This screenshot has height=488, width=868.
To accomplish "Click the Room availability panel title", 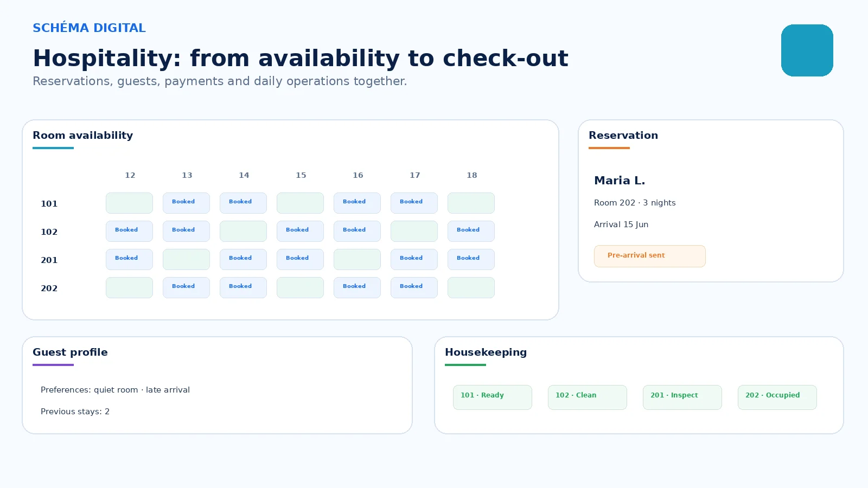I will pos(82,136).
